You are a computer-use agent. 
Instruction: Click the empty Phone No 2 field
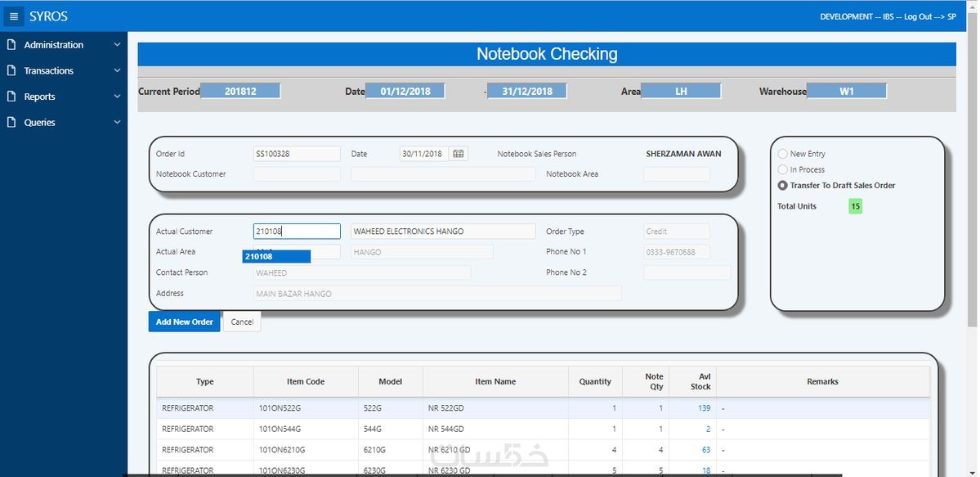pyautogui.click(x=687, y=272)
